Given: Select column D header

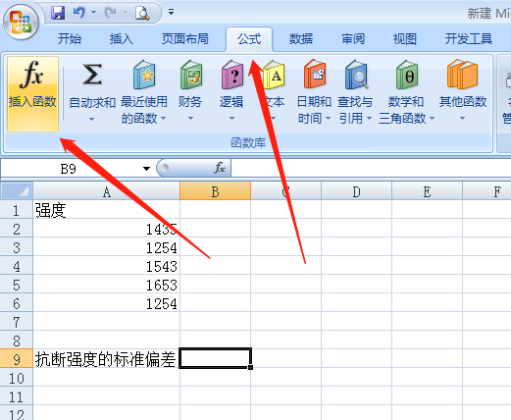Looking at the screenshot, I should (356, 191).
